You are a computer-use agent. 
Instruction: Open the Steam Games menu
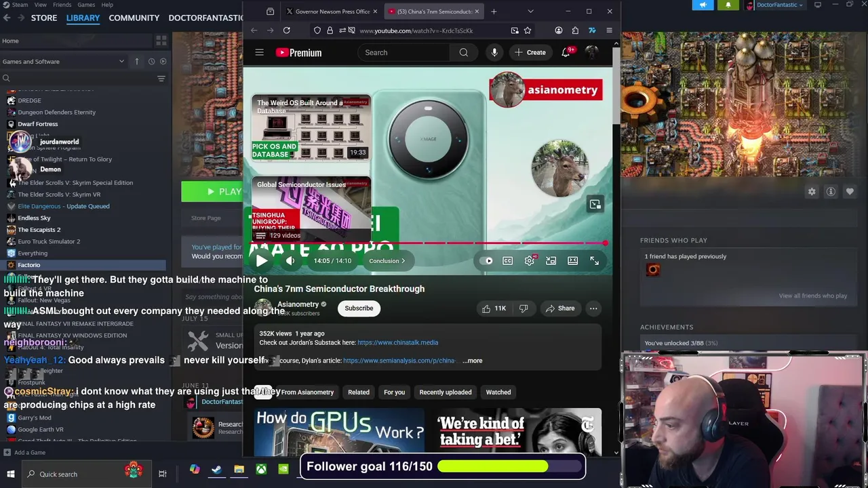pos(86,5)
